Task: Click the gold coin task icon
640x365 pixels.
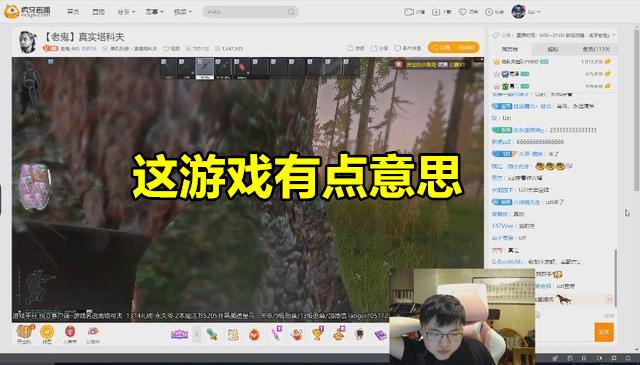Action: (x=47, y=333)
